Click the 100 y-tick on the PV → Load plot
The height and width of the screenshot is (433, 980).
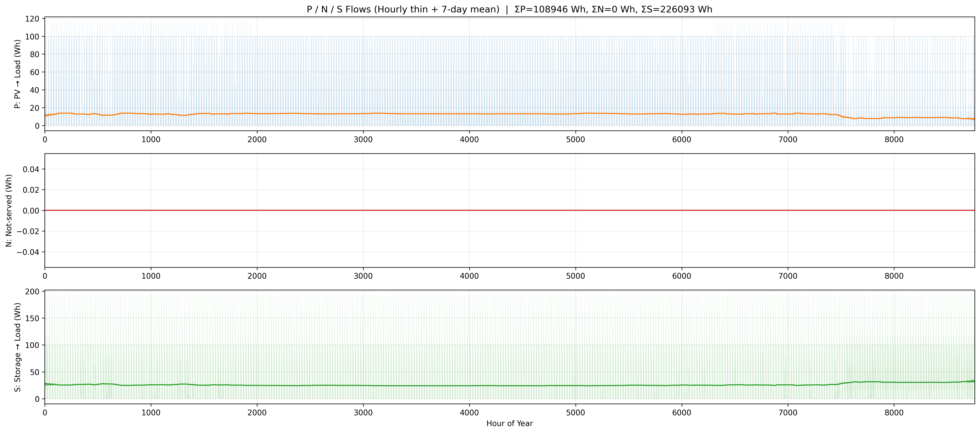pyautogui.click(x=32, y=36)
